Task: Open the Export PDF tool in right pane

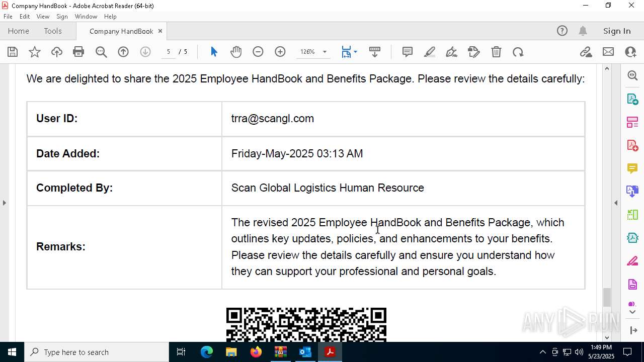Action: coord(632,99)
